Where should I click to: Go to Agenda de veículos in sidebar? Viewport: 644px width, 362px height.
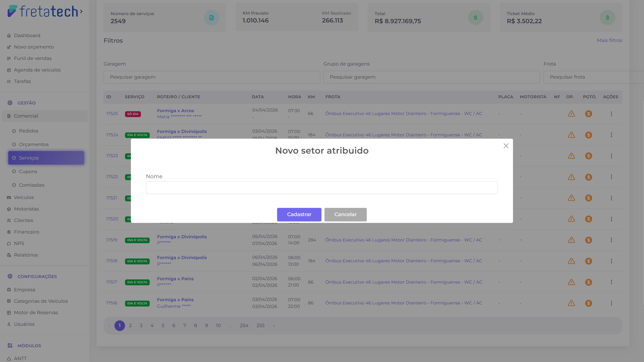coord(37,70)
